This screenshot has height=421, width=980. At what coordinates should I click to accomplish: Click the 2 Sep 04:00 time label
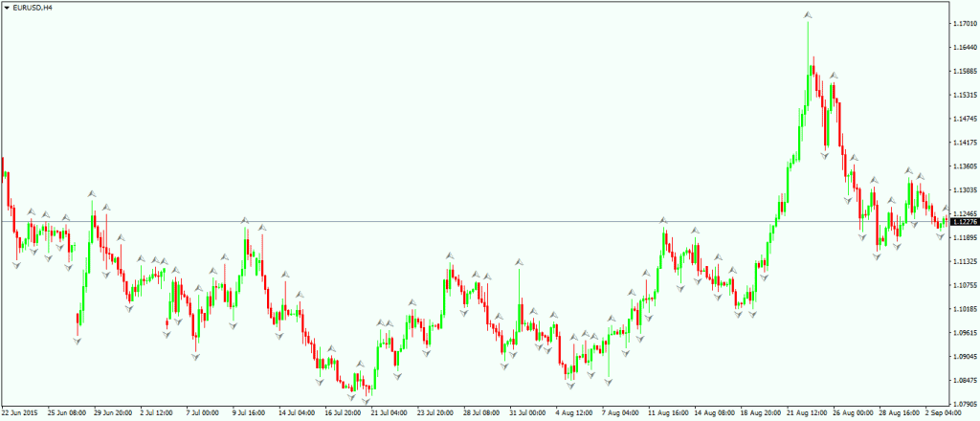[945, 413]
